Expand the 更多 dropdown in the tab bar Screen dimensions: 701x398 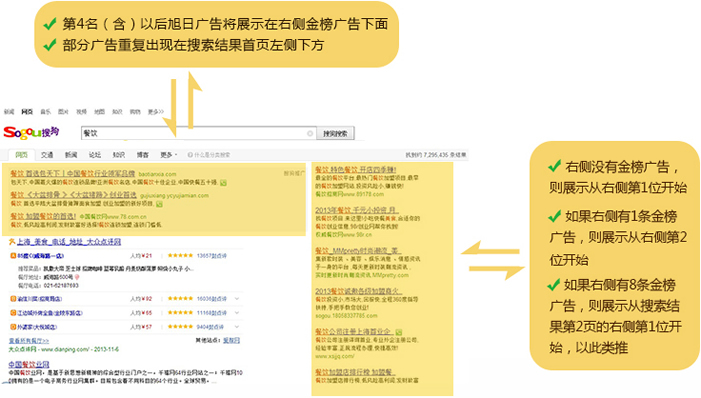[x=169, y=155]
